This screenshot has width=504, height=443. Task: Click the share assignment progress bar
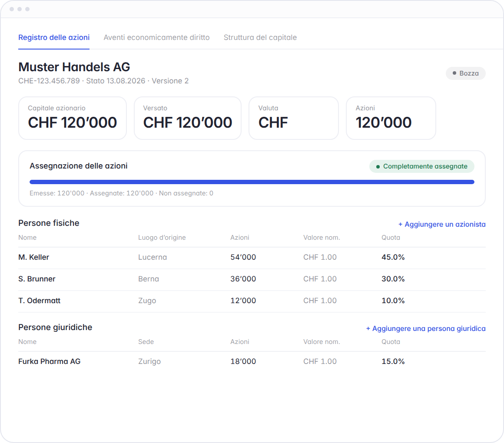click(252, 182)
